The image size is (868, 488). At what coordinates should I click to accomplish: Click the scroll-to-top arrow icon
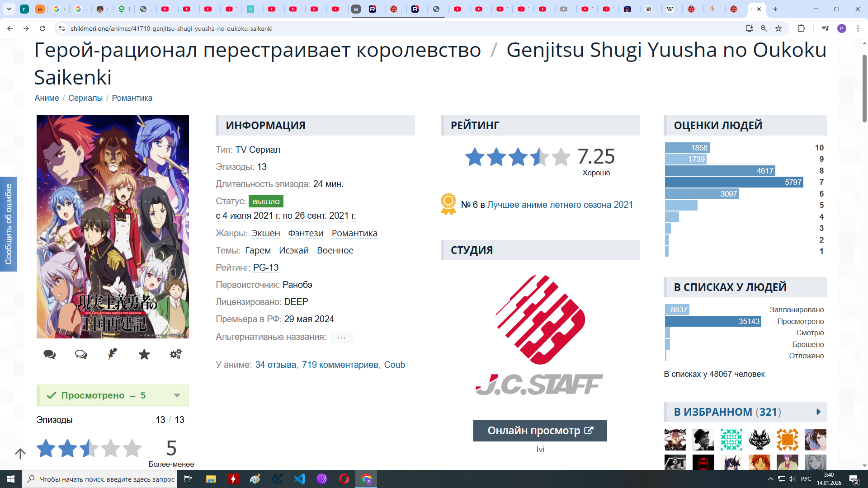coord(20,453)
